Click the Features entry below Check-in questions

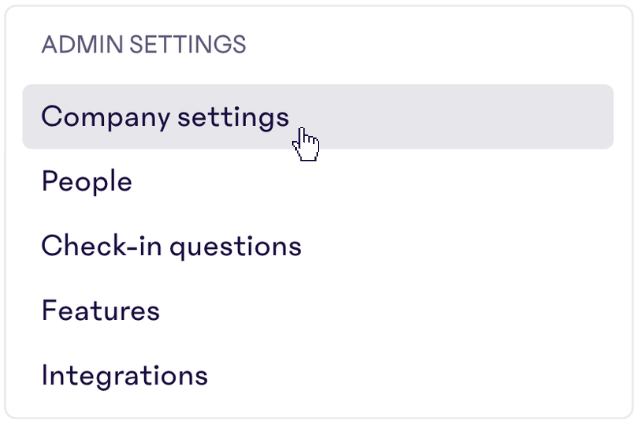100,311
